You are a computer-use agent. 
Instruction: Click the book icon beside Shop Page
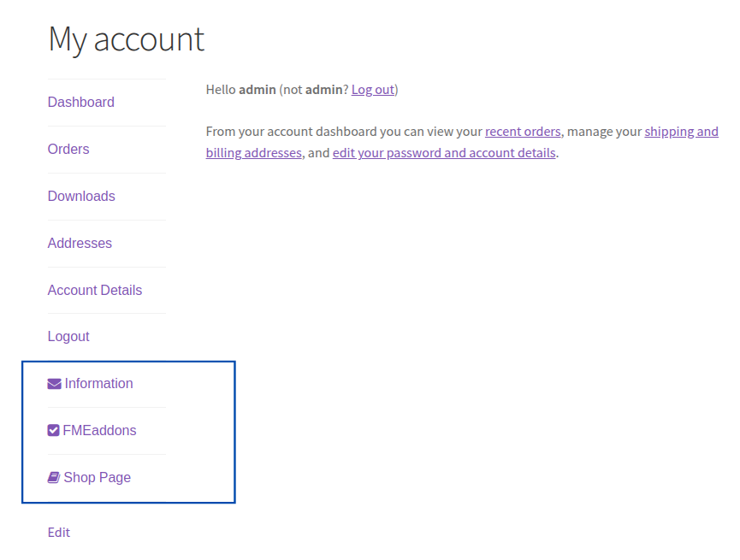tap(53, 478)
